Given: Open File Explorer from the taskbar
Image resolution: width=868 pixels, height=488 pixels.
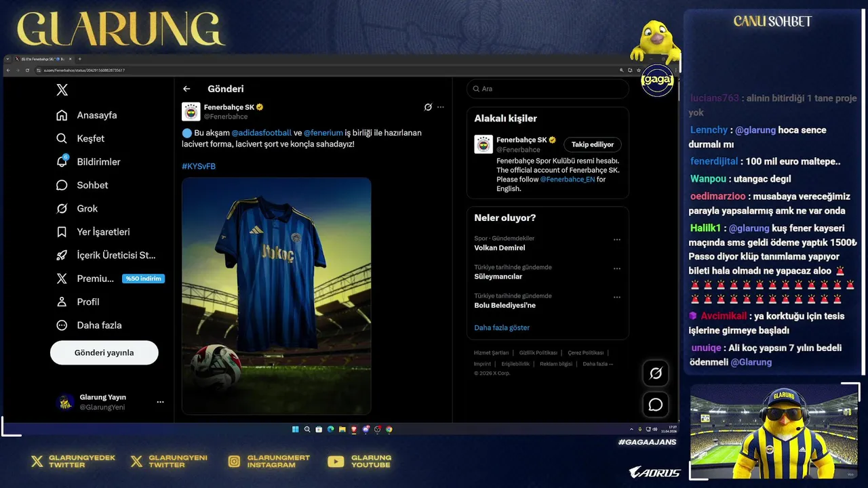Looking at the screenshot, I should pos(342,429).
